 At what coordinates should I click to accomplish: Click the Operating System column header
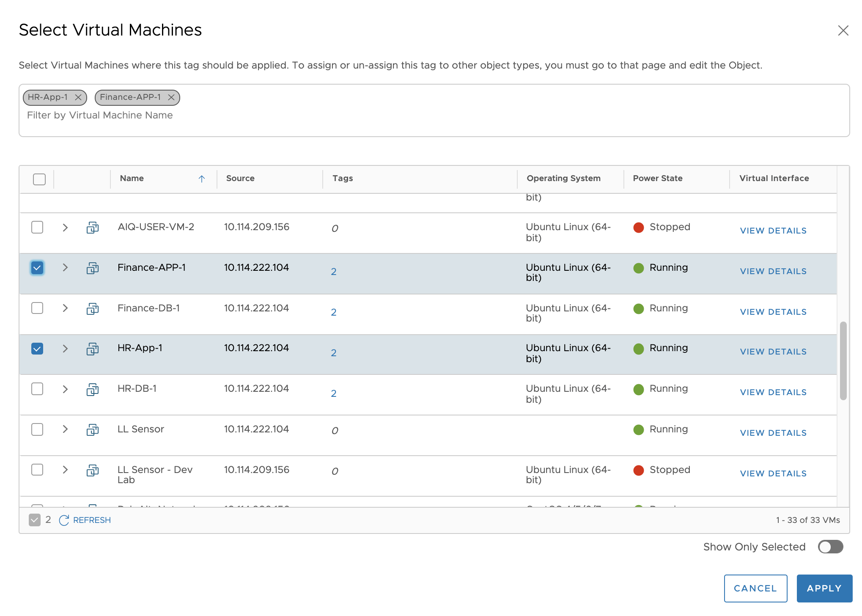(563, 178)
